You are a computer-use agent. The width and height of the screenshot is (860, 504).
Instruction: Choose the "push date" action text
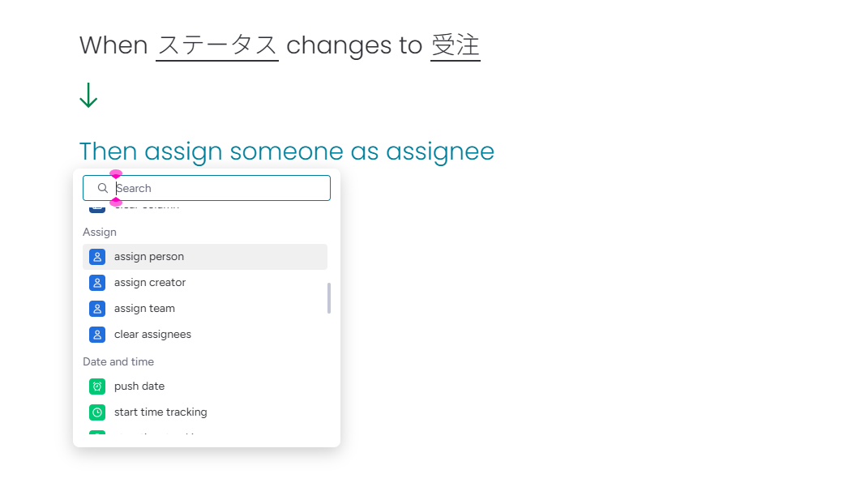(x=139, y=387)
